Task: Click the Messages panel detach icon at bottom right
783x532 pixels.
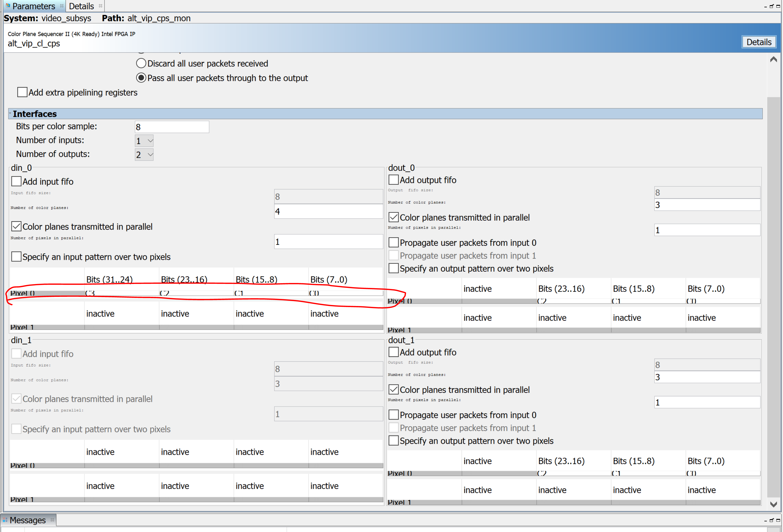Action: point(771,520)
